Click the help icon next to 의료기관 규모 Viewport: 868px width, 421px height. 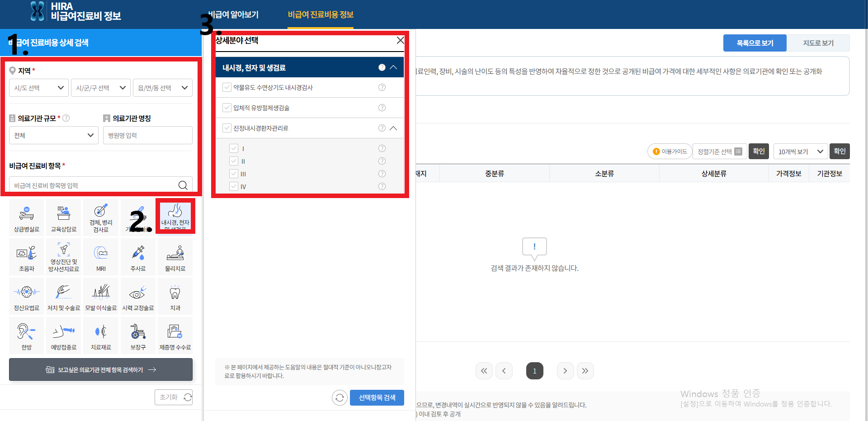coord(66,118)
